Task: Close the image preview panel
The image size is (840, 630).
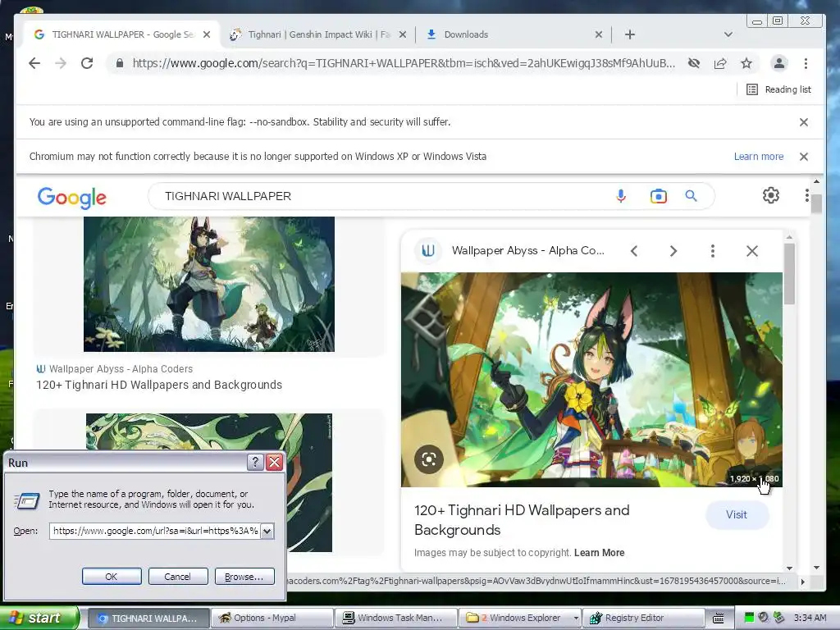Action: [x=752, y=251]
